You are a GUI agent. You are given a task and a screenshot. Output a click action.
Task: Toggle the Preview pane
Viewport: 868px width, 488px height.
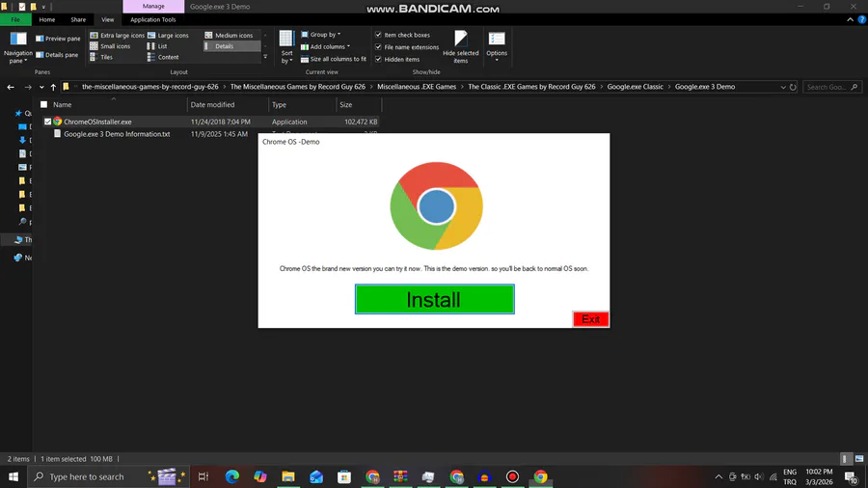[58, 39]
